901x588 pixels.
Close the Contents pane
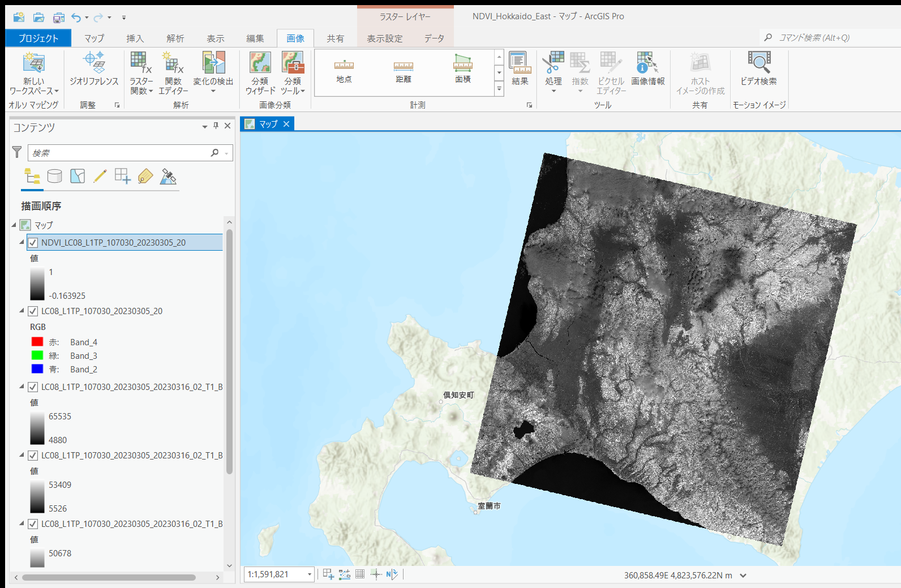click(228, 126)
